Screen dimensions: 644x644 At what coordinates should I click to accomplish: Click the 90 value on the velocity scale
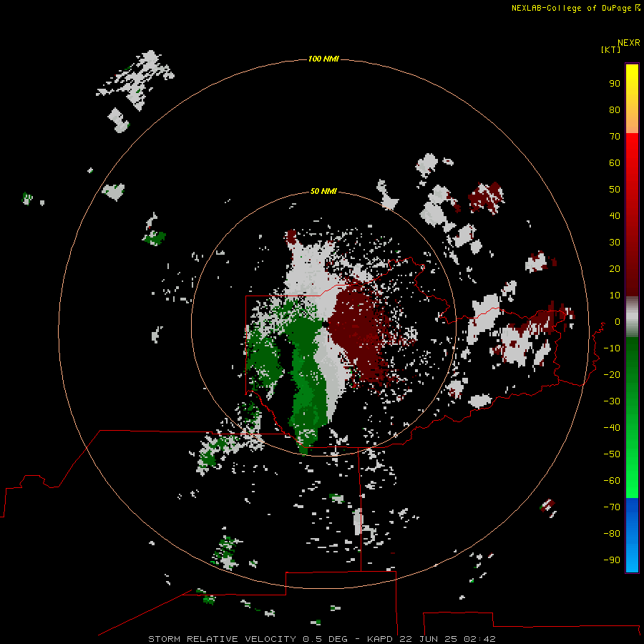(x=615, y=84)
